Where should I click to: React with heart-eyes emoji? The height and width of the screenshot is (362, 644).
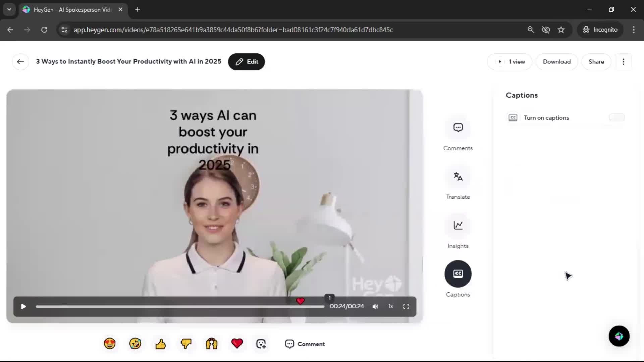[x=110, y=344]
